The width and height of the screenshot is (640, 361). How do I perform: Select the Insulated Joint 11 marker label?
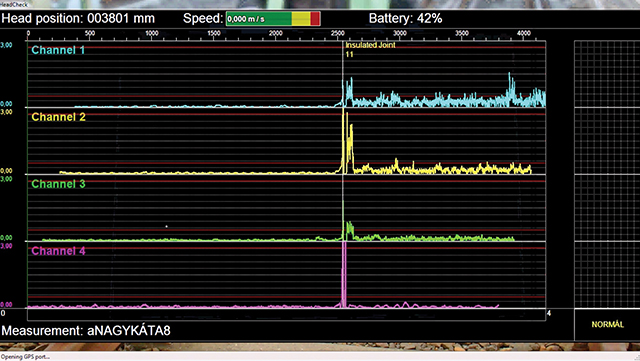(x=370, y=49)
